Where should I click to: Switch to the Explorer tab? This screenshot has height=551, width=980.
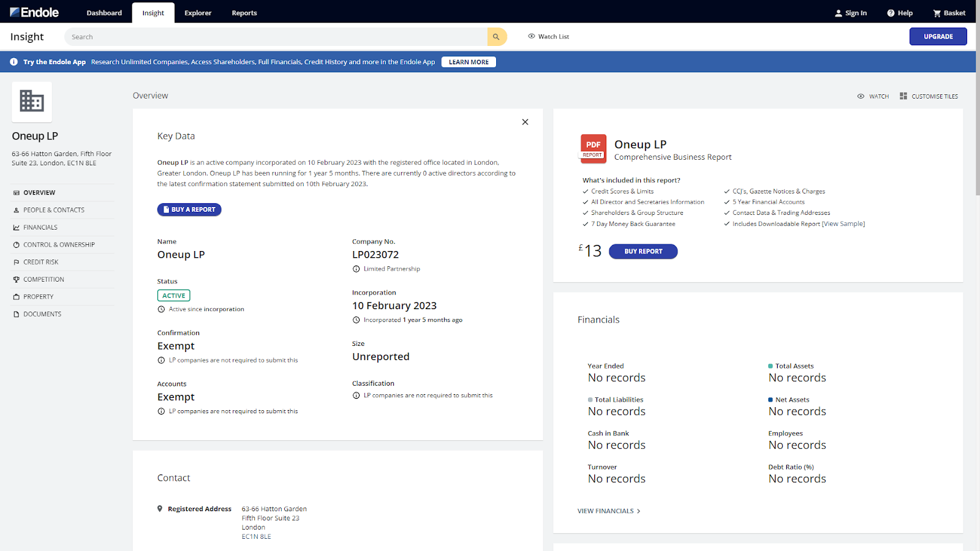point(198,13)
